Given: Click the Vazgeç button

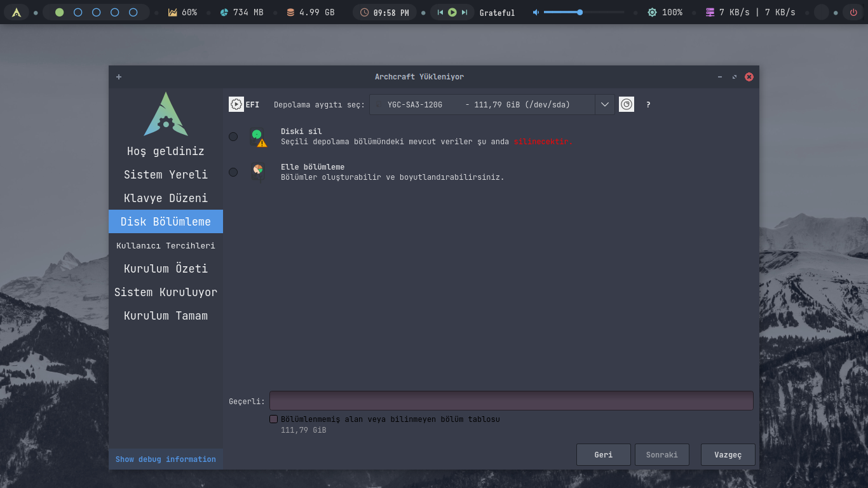Looking at the screenshot, I should point(728,455).
